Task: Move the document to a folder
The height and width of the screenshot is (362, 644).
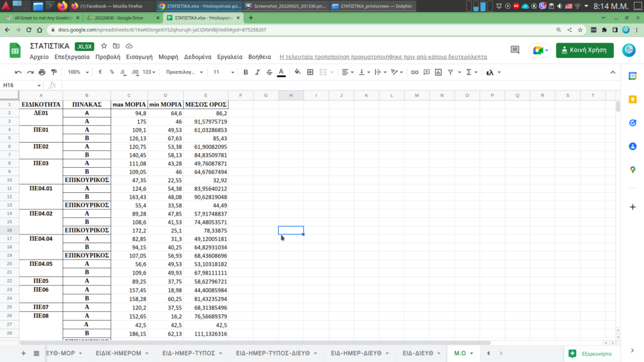Action: pyautogui.click(x=116, y=46)
